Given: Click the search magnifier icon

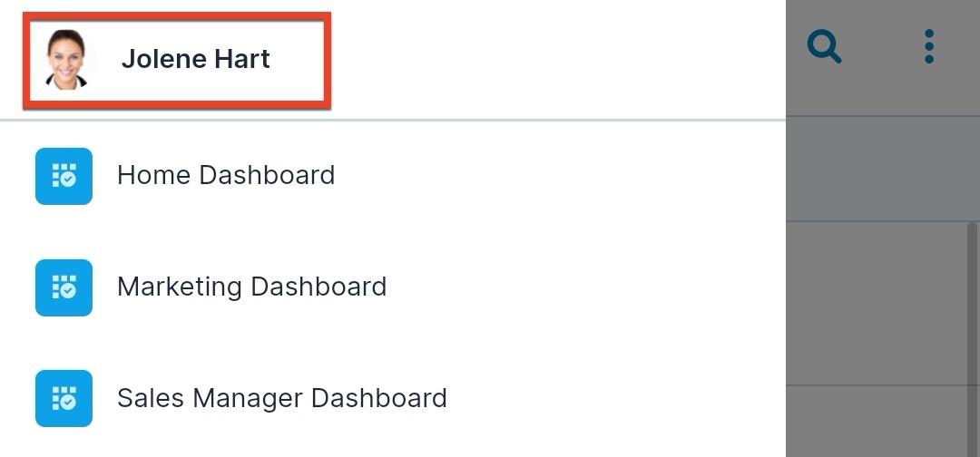Looking at the screenshot, I should [x=824, y=47].
